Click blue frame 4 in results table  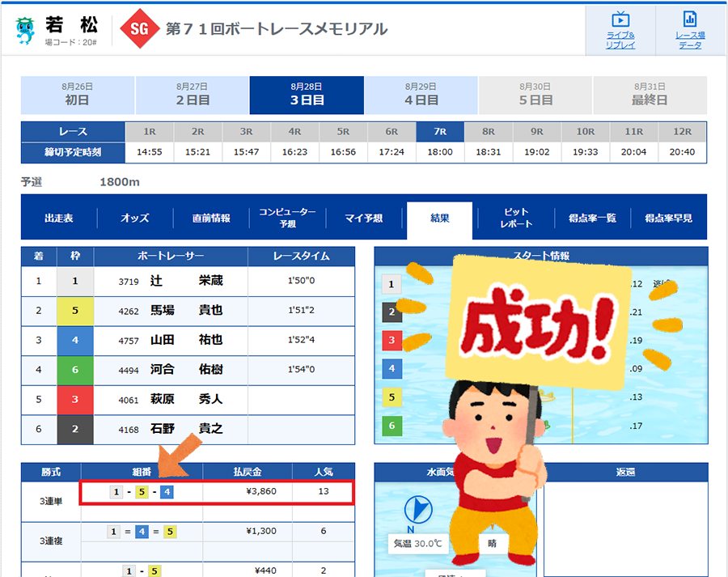75,341
